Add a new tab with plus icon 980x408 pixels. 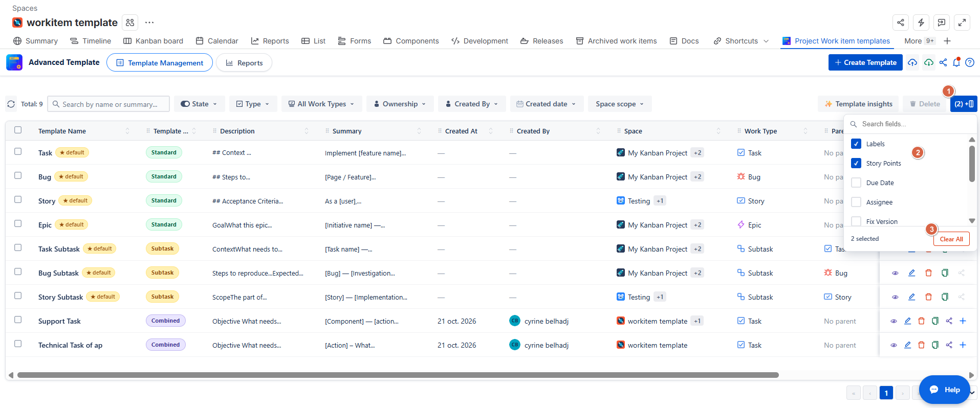[947, 41]
